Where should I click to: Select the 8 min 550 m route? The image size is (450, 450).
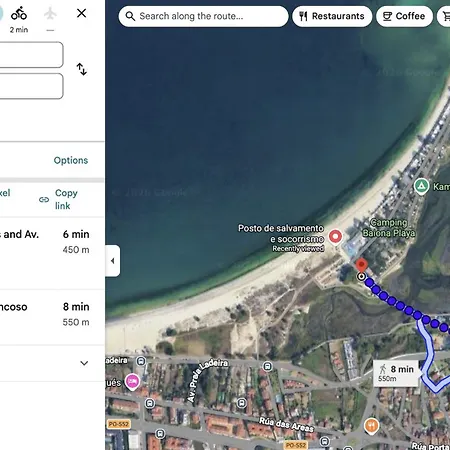coord(52,317)
